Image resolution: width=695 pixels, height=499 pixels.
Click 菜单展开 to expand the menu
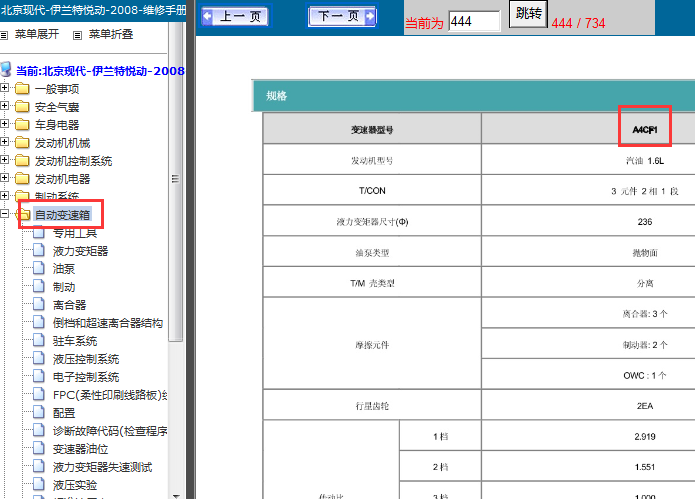(37, 34)
